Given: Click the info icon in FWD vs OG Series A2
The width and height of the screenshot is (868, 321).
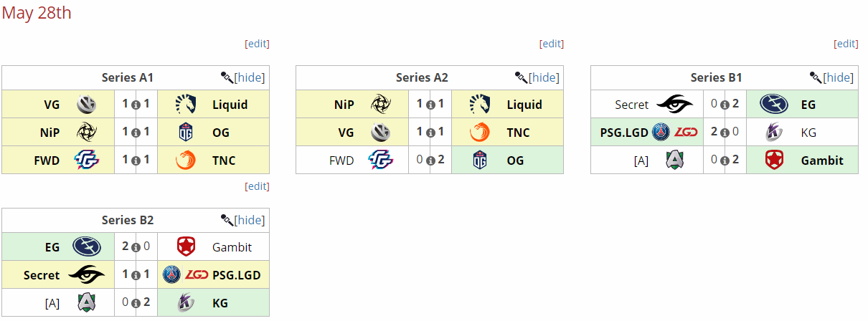Looking at the screenshot, I should (x=430, y=161).
